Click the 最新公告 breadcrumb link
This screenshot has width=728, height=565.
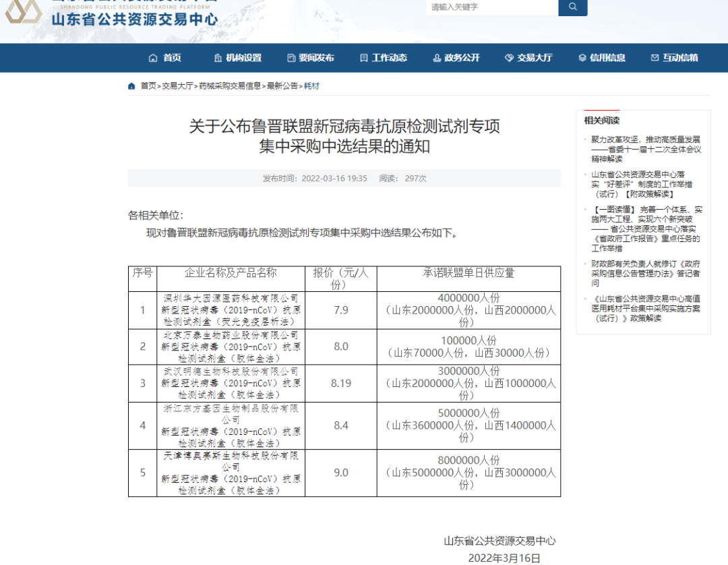[282, 86]
